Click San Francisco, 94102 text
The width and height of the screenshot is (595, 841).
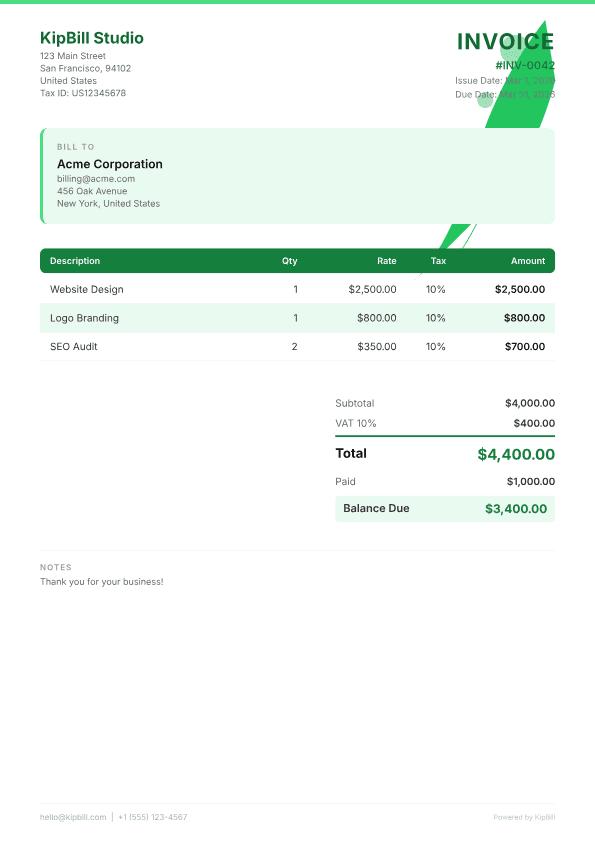(85, 68)
